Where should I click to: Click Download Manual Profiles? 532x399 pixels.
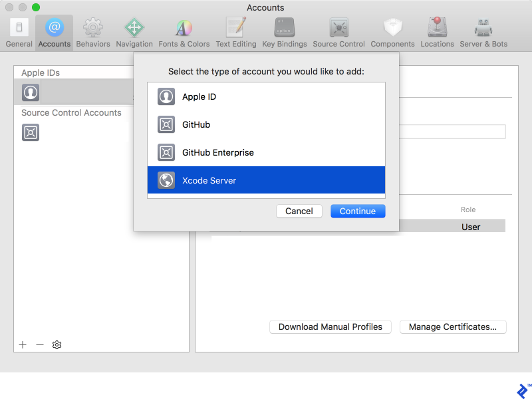click(x=330, y=327)
